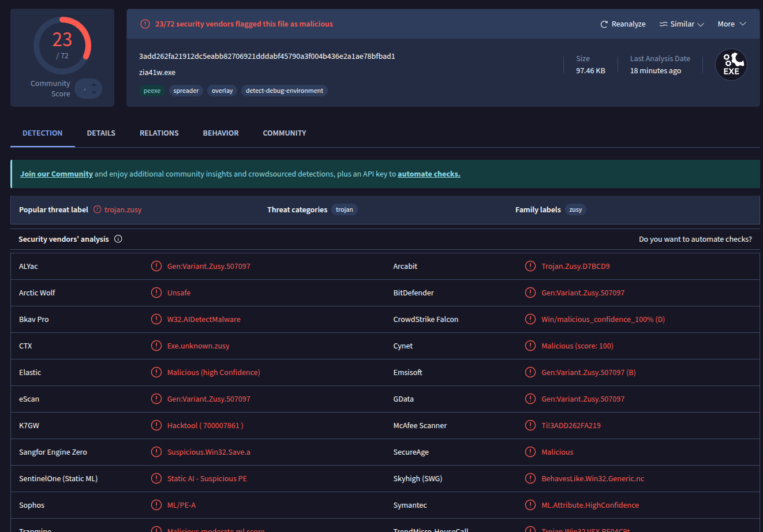Click the file SHA-256 hash text

267,56
